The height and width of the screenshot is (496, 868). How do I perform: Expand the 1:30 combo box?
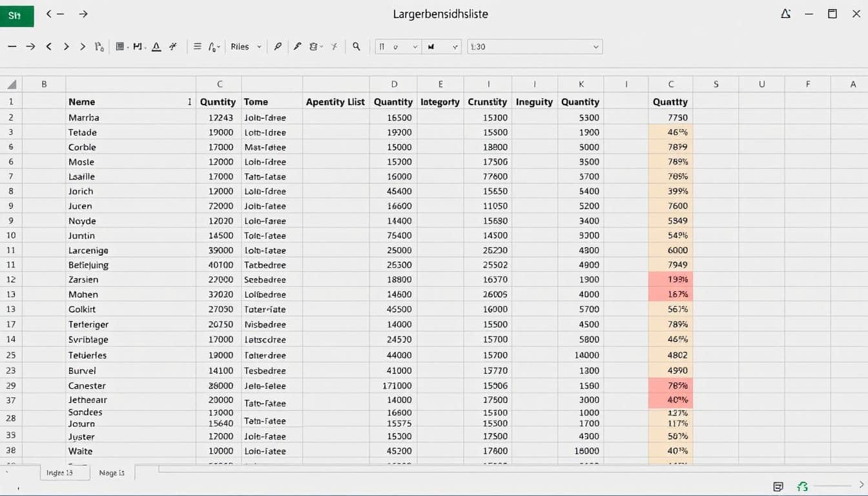[x=595, y=46]
